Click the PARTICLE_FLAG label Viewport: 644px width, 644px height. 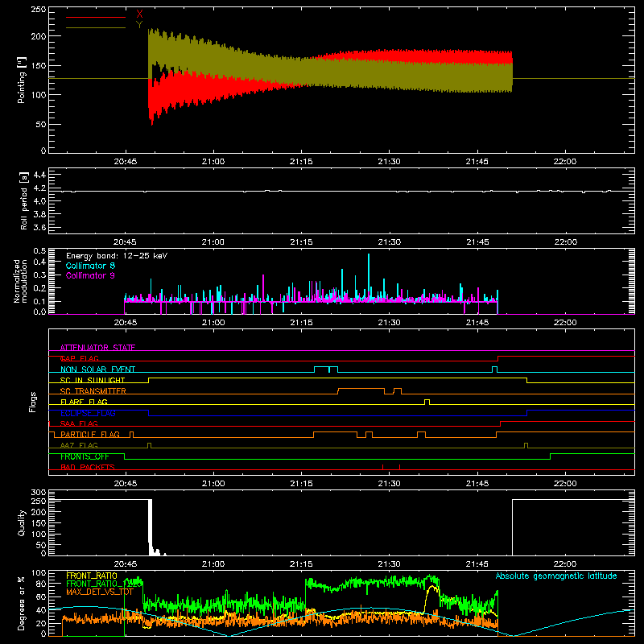click(x=90, y=435)
